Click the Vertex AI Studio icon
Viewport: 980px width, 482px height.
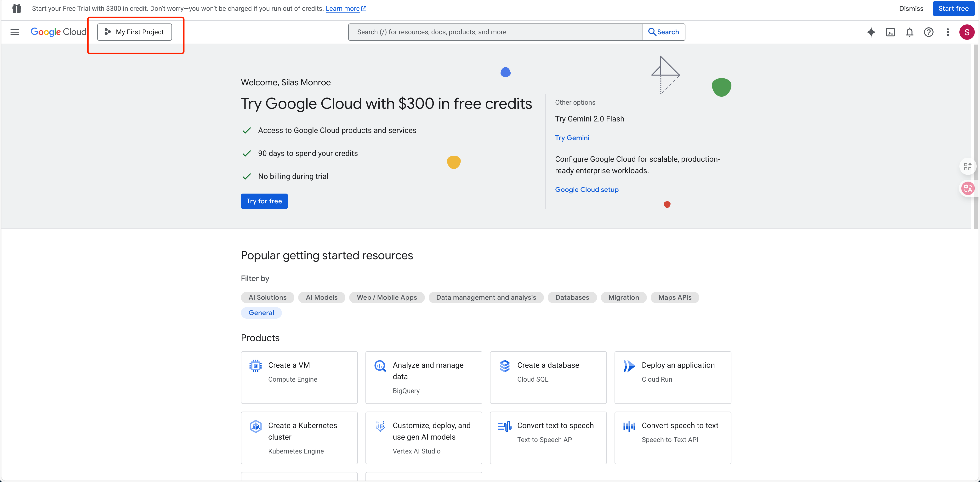tap(380, 426)
